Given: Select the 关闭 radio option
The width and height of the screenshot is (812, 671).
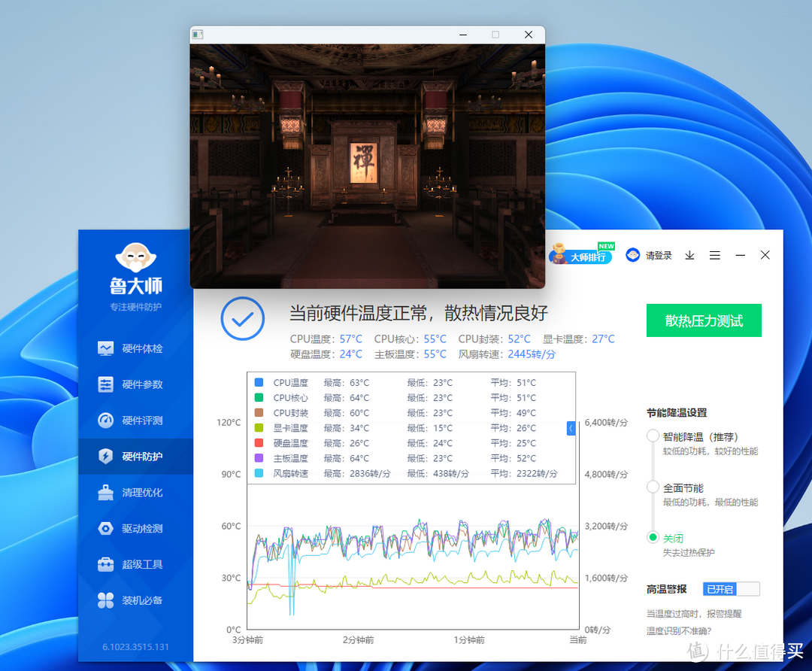Looking at the screenshot, I should coord(653,538).
